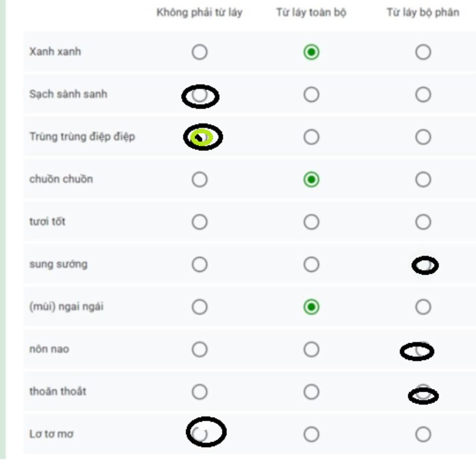The height and width of the screenshot is (460, 476).
Task: Select 'Không phải từ láy' for chuồn chuồn
Action: pos(199,179)
